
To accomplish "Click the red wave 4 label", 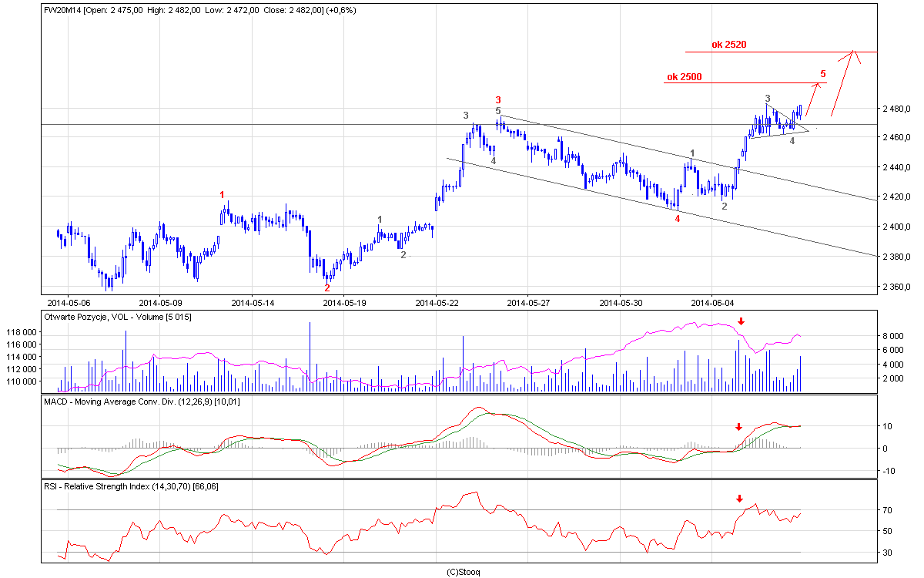I will (678, 219).
